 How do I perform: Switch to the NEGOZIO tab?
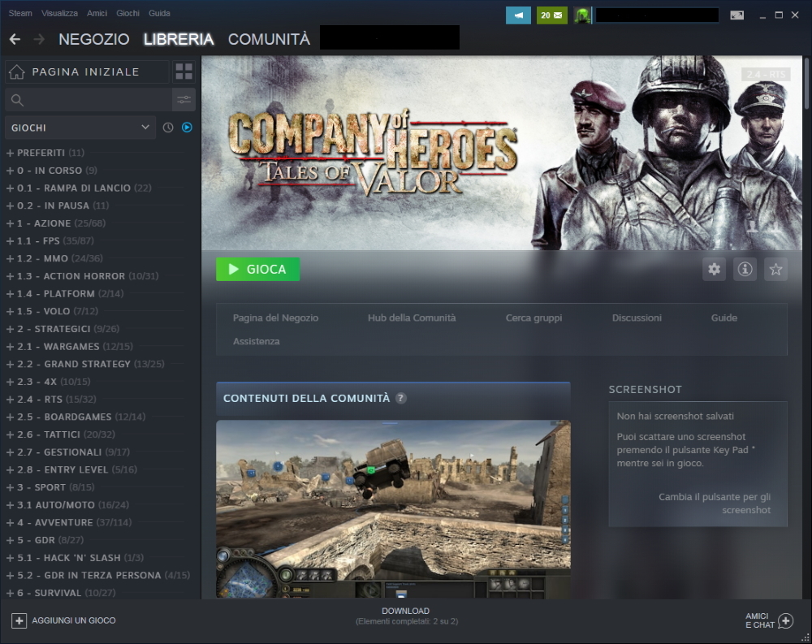[x=93, y=38]
